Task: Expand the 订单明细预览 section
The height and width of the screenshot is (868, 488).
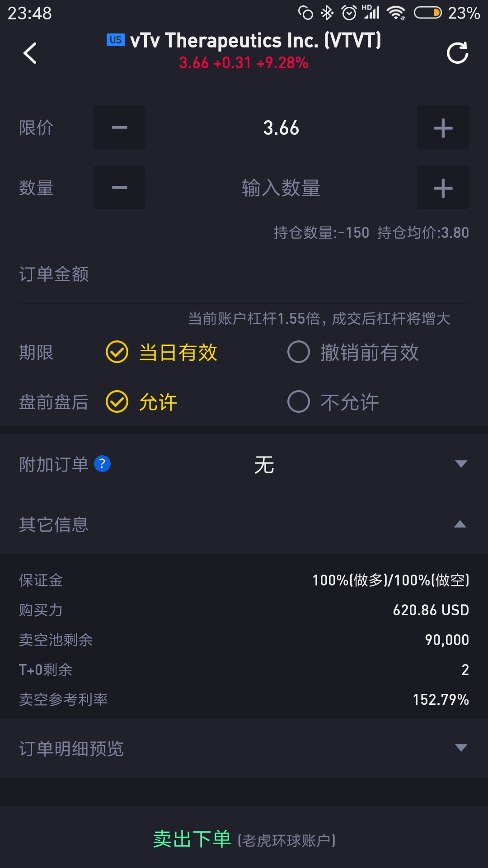Action: tap(461, 748)
